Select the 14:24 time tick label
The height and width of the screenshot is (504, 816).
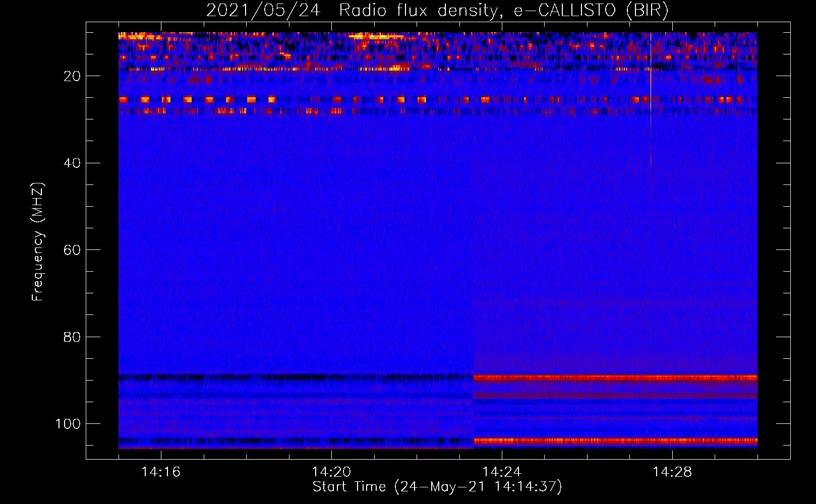tap(502, 472)
